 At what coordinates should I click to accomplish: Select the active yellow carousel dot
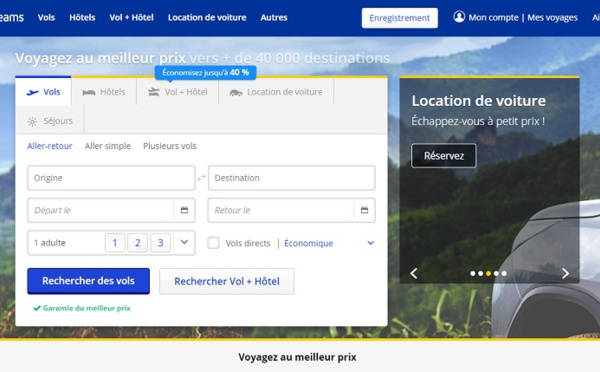coord(488,273)
